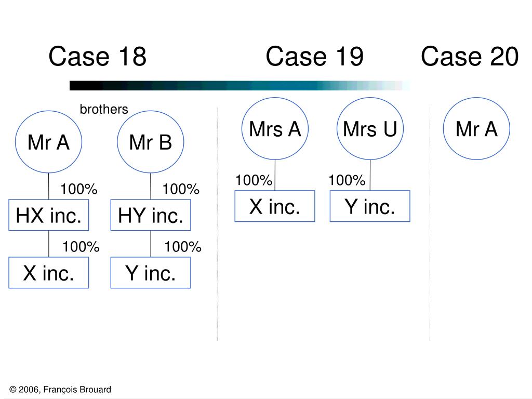Click the X inc. box below HX inc.

tap(48, 273)
